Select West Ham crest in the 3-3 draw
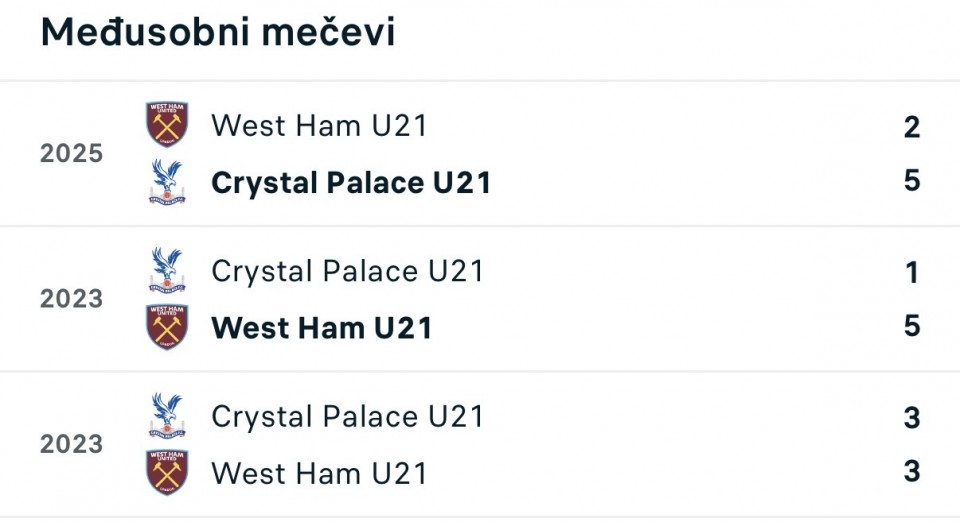The height and width of the screenshot is (522, 960). click(167, 472)
